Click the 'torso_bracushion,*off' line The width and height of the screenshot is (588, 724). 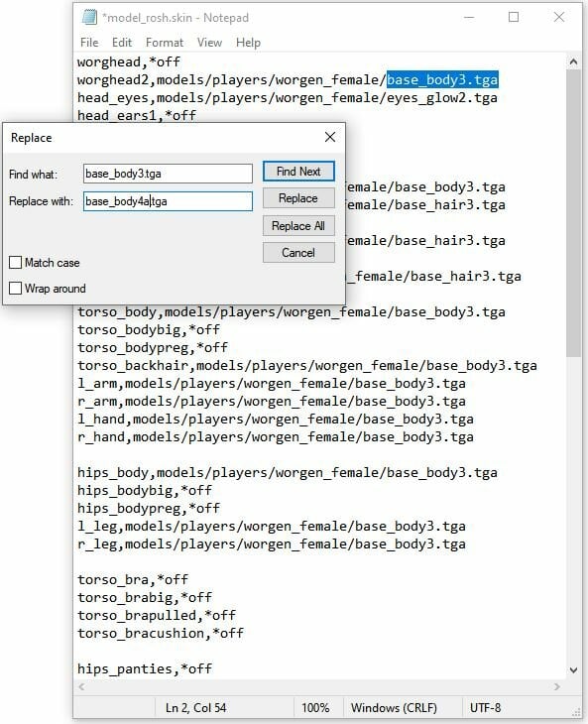coord(161,633)
